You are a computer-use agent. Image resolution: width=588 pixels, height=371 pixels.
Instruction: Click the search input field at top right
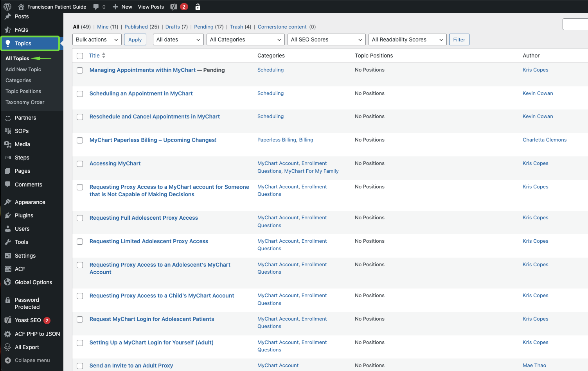pos(575,24)
